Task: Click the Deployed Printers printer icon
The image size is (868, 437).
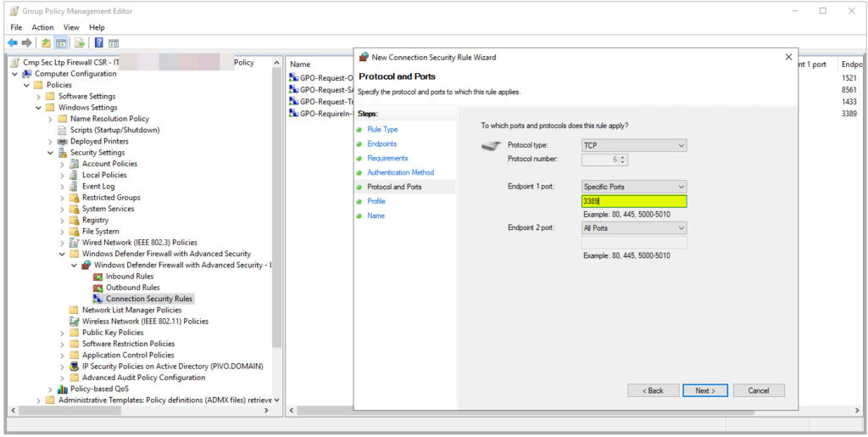Action: 62,141
